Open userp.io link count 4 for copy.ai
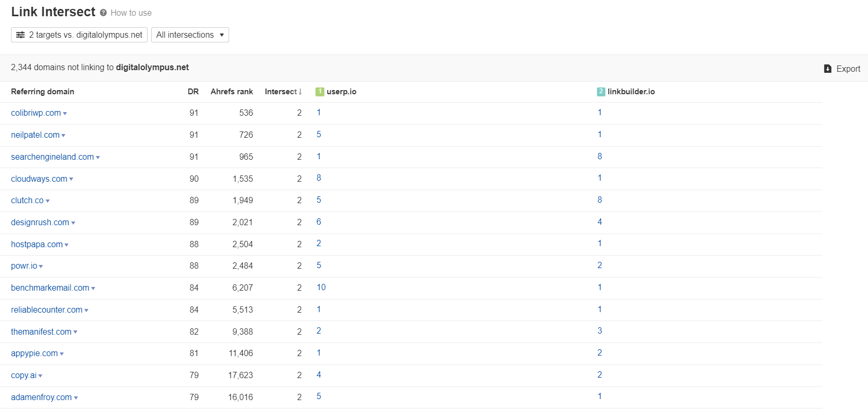This screenshot has width=868, height=409. (x=319, y=375)
